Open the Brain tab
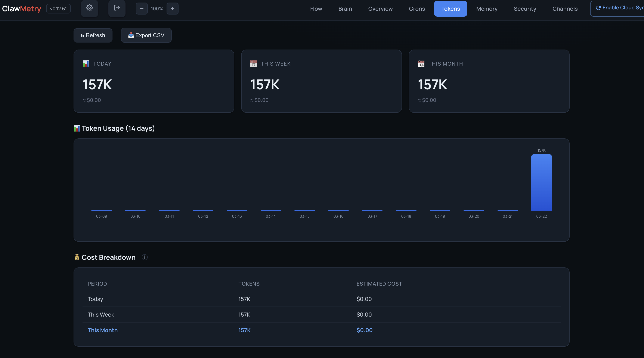Screen dimensions: 644x358 345,9
